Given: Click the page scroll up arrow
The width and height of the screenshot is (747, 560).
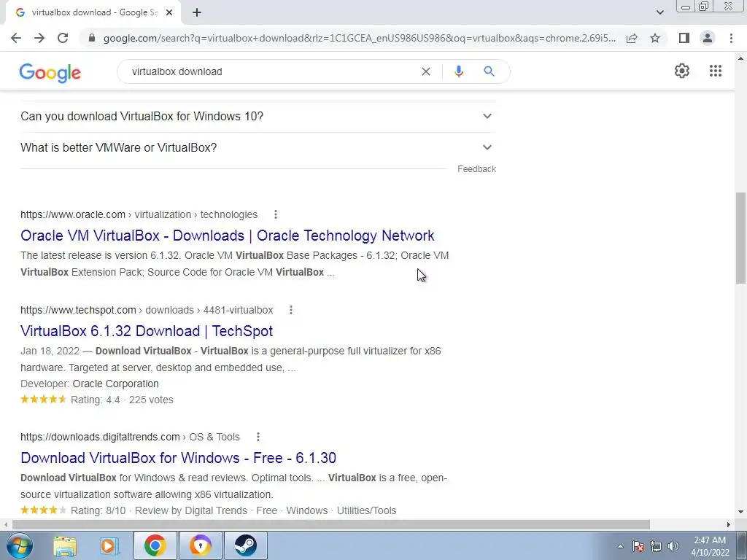Looking at the screenshot, I should 740,58.
